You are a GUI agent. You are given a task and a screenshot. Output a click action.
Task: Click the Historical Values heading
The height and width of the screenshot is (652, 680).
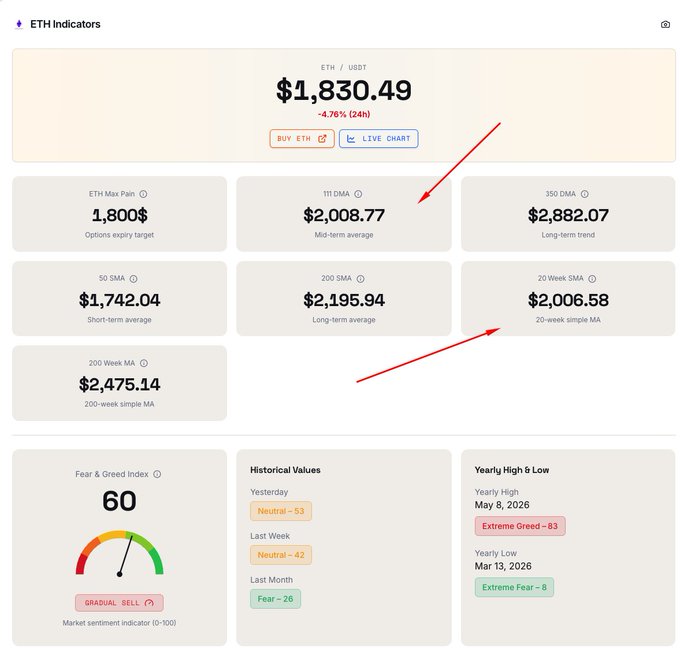(285, 470)
